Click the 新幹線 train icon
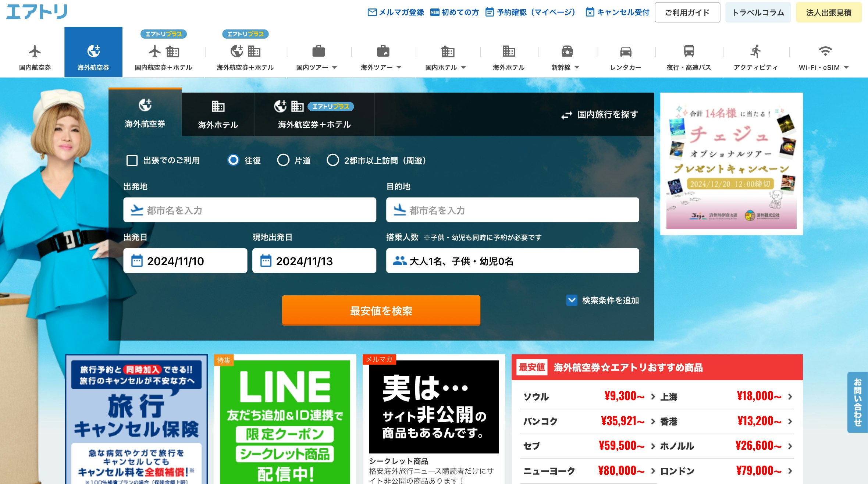The width and height of the screenshot is (868, 484). [x=567, y=51]
